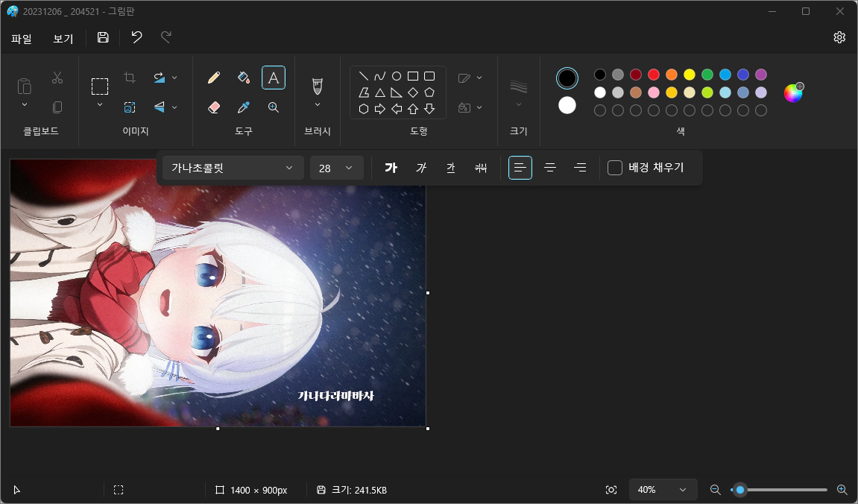Select the Fill bucket tool
858x504 pixels.
tap(244, 78)
